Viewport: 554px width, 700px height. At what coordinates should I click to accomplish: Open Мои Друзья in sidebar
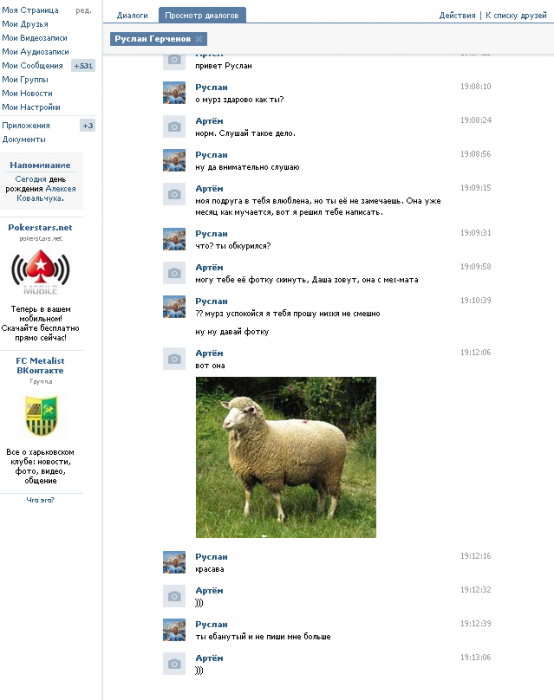click(25, 24)
